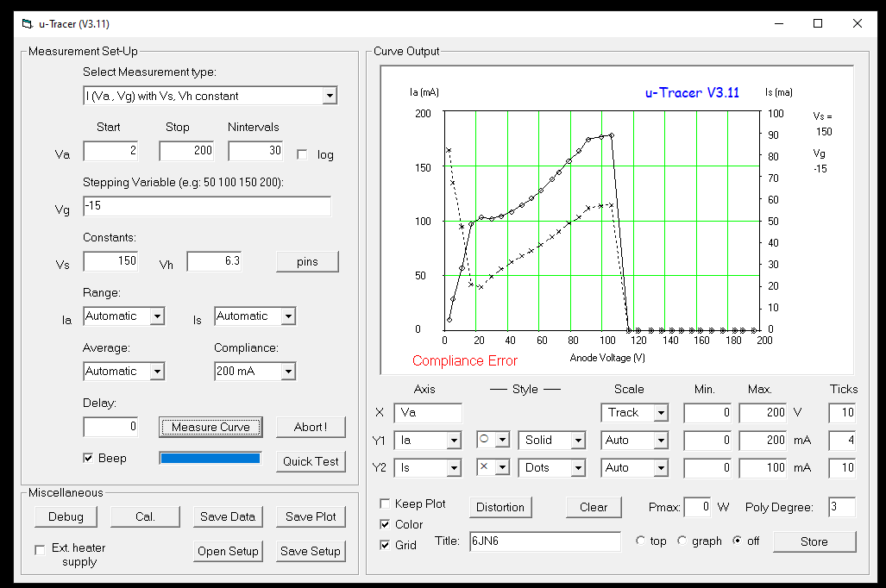Click the Y1 Ticks field

842,441
